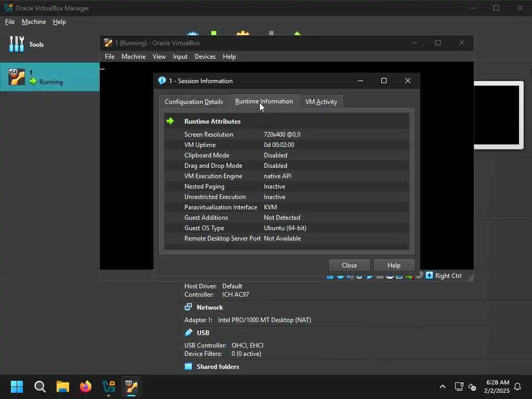Click the Session Information dialog info icon
This screenshot has height=399, width=532.
coord(162,81)
